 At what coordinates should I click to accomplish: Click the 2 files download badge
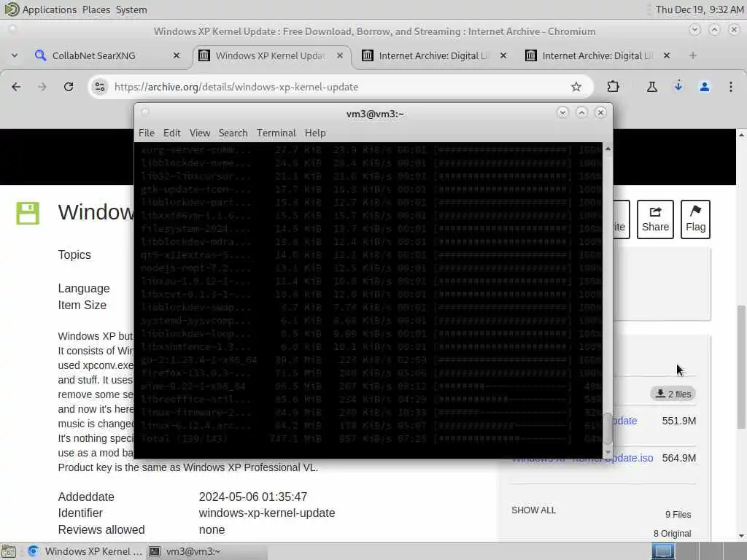(x=673, y=394)
